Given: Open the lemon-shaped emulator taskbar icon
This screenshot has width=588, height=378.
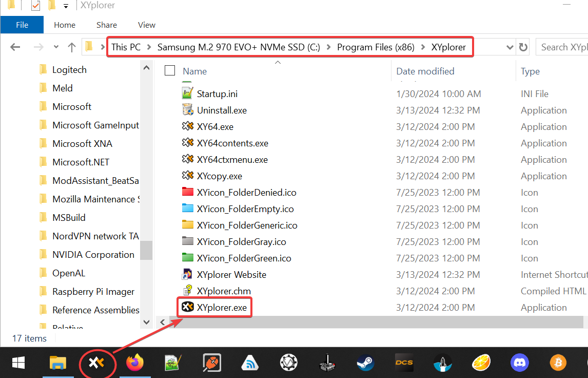Looking at the screenshot, I should click(x=481, y=363).
